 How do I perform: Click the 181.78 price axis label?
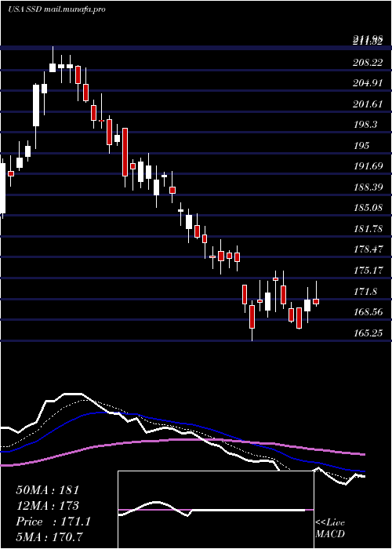click(x=368, y=229)
